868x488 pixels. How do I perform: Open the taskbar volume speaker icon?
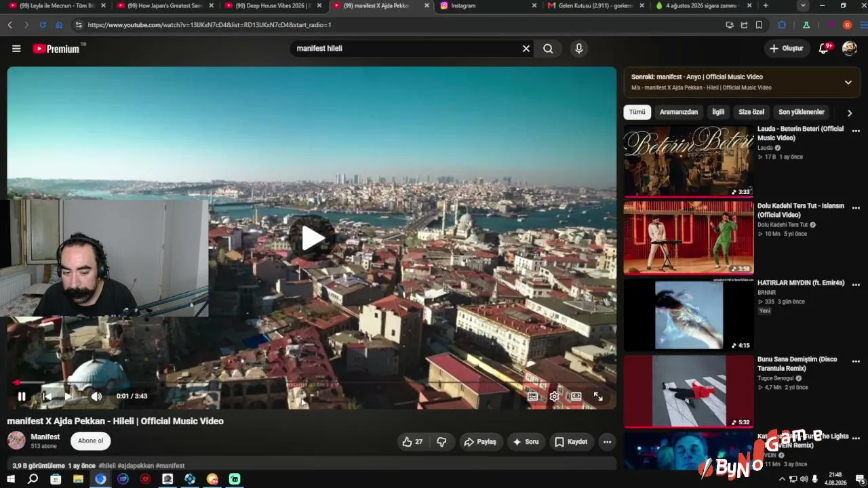tap(804, 479)
